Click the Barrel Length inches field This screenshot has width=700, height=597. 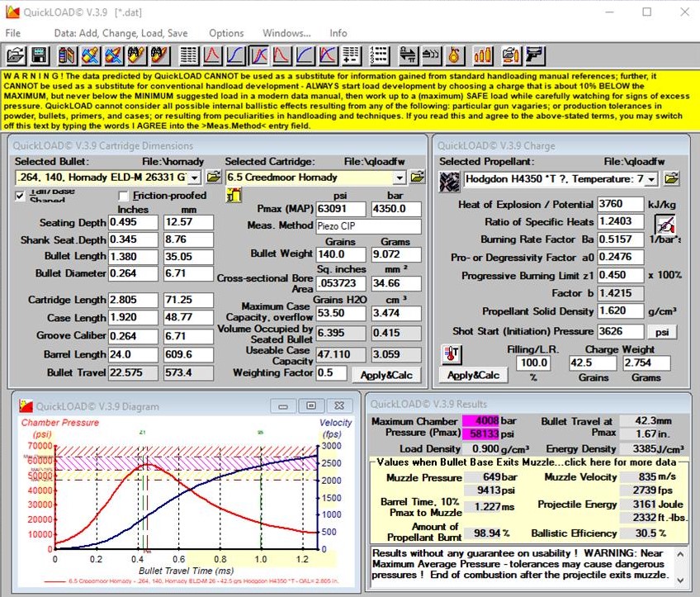tap(133, 354)
